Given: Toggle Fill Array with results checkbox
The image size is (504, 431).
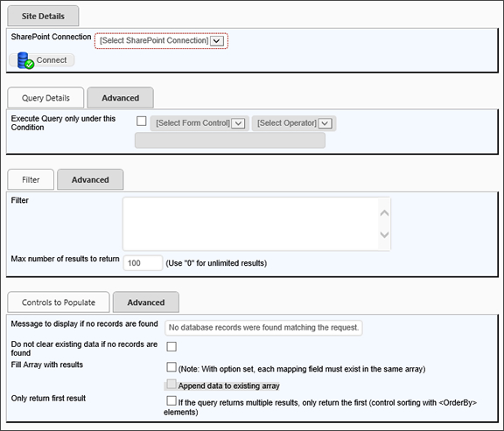Looking at the screenshot, I should (x=171, y=367).
